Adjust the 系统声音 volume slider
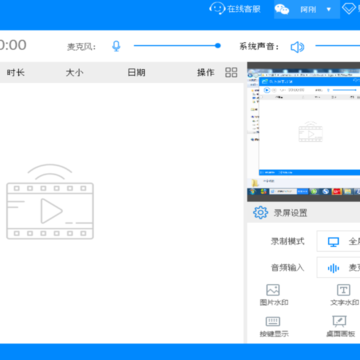 click(338, 46)
